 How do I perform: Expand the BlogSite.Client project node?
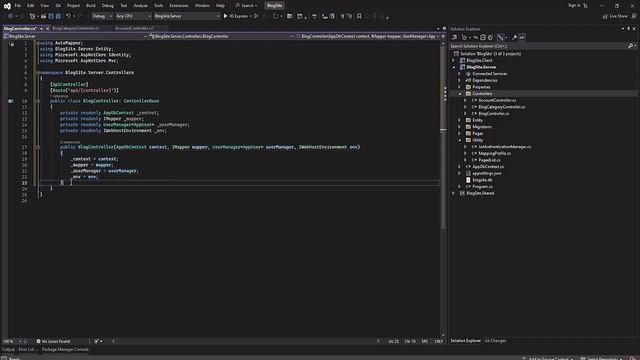click(453, 60)
